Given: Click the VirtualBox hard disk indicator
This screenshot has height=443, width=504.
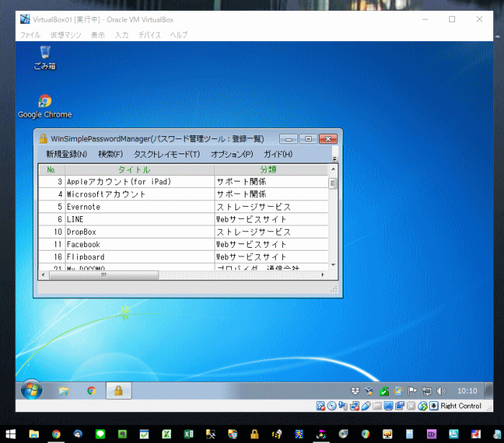Looking at the screenshot, I should tap(320, 406).
